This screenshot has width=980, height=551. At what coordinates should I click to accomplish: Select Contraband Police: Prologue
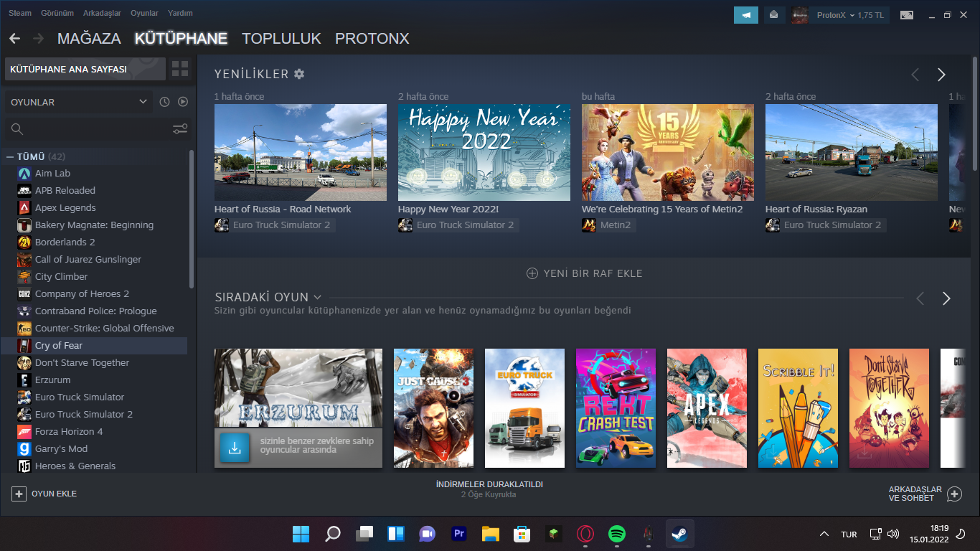click(95, 311)
